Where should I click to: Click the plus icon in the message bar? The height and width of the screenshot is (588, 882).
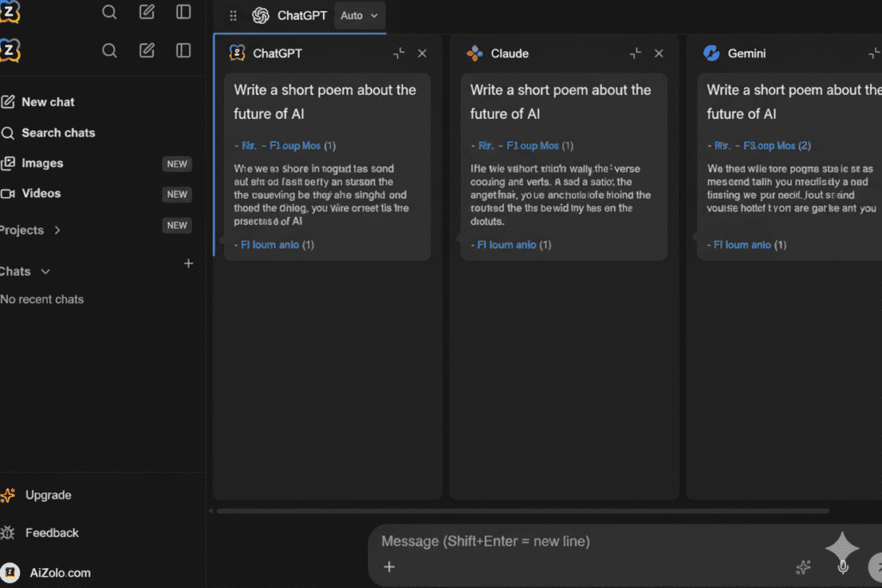click(389, 567)
